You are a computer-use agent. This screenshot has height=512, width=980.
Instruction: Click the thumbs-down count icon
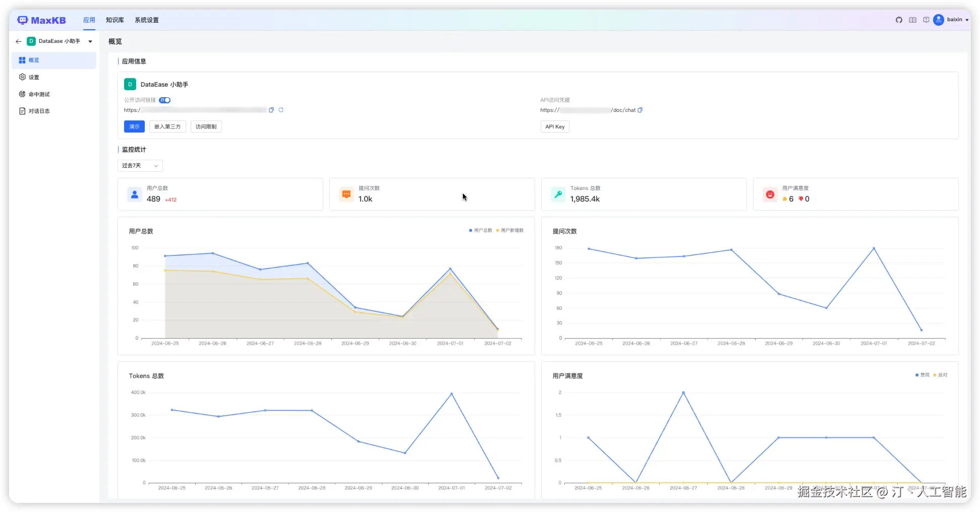(800, 199)
